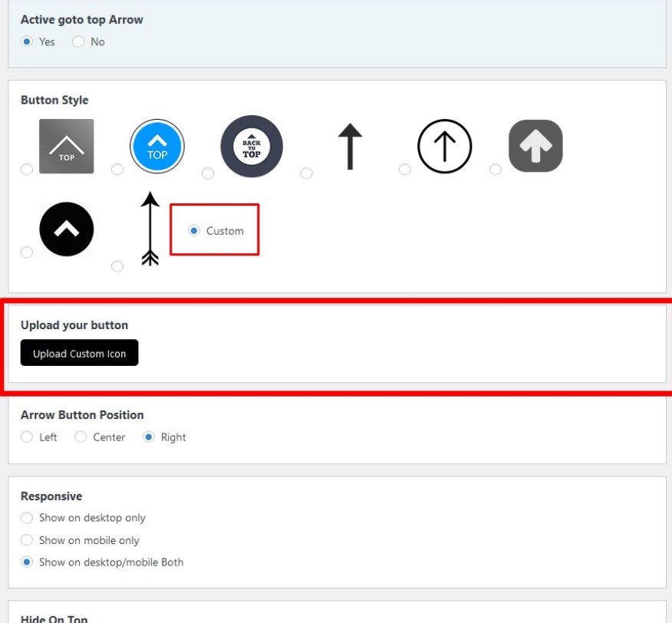Select 'Show on desktop/mobile Both' option

[27, 562]
